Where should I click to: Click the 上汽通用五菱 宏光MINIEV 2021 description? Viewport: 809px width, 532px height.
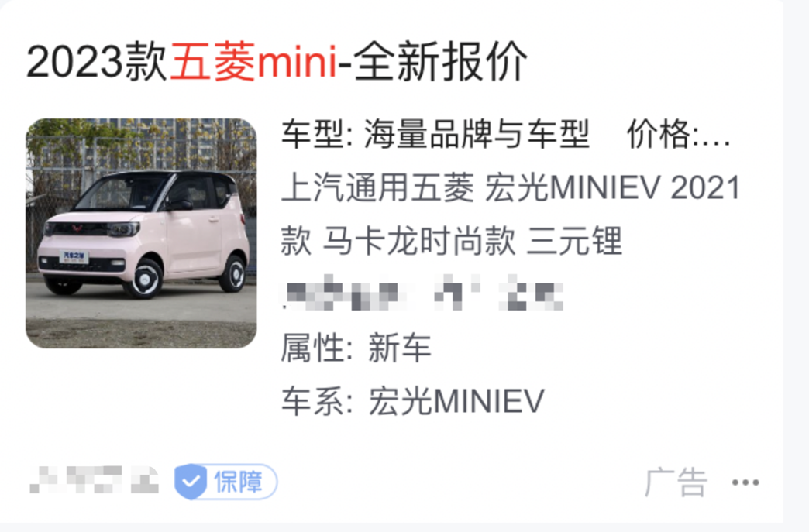pos(510,187)
